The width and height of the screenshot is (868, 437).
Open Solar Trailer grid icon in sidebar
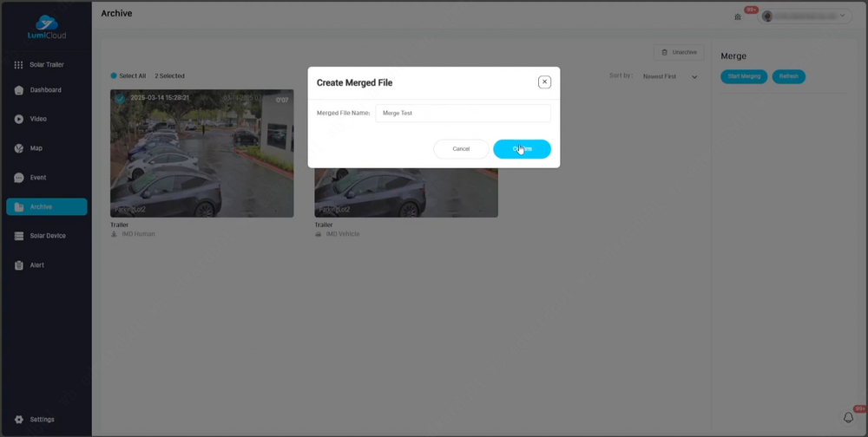pyautogui.click(x=18, y=65)
